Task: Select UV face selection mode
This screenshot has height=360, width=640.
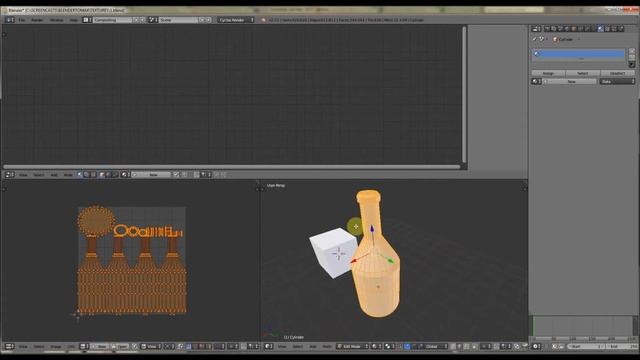Action: click(202, 346)
